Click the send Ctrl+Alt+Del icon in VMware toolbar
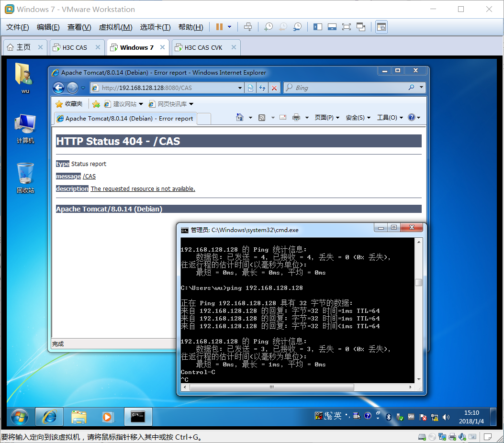504x443 pixels. tap(248, 27)
